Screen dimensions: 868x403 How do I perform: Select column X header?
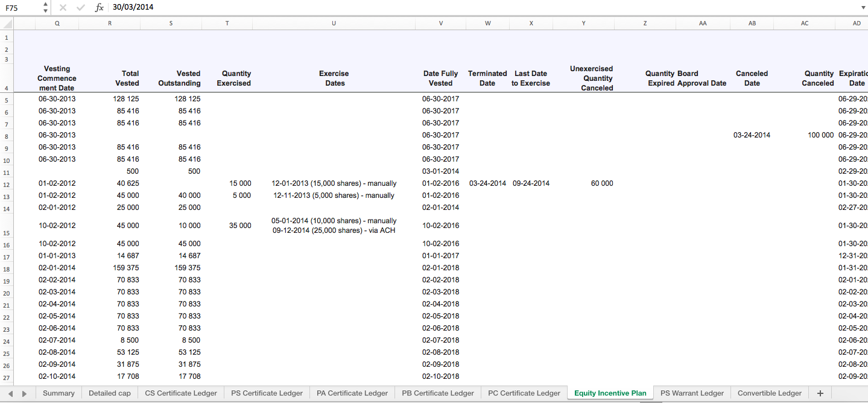tap(531, 24)
